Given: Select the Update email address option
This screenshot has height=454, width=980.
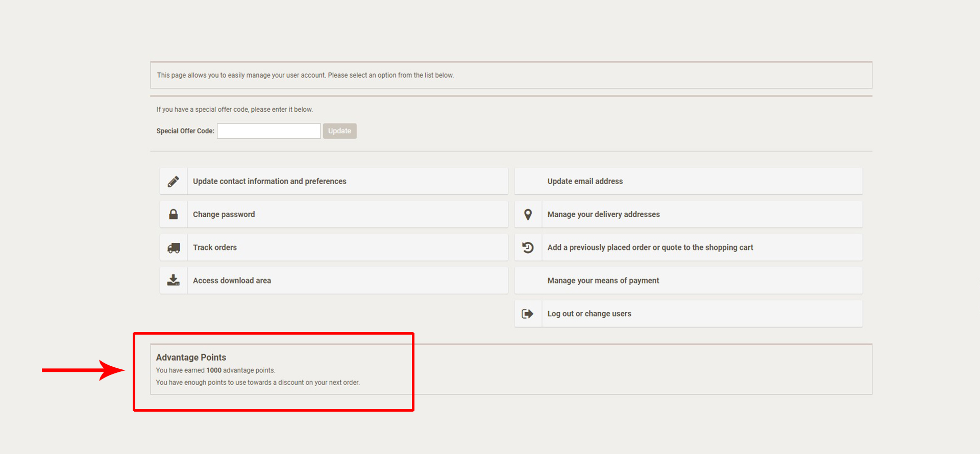Looking at the screenshot, I should (585, 181).
